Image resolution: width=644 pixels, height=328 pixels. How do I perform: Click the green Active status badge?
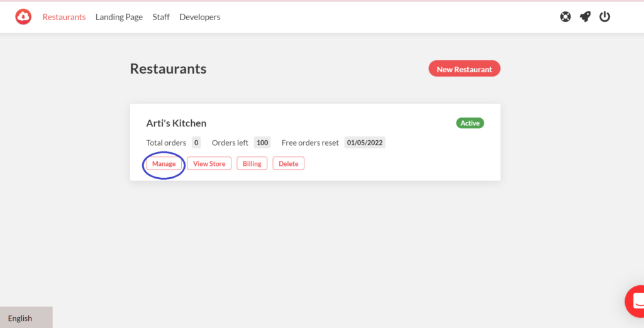[470, 123]
